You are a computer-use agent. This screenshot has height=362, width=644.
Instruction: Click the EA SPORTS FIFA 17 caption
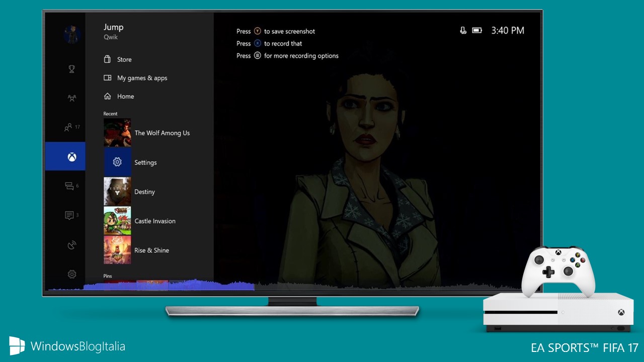[585, 347]
